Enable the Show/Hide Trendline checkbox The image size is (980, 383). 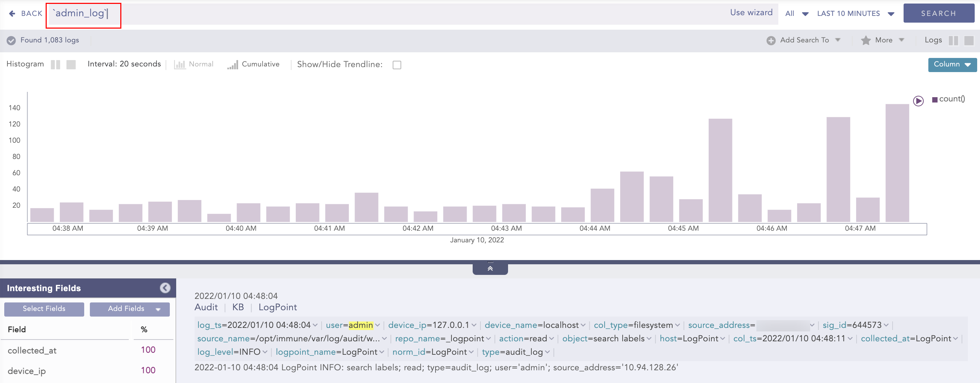point(397,65)
